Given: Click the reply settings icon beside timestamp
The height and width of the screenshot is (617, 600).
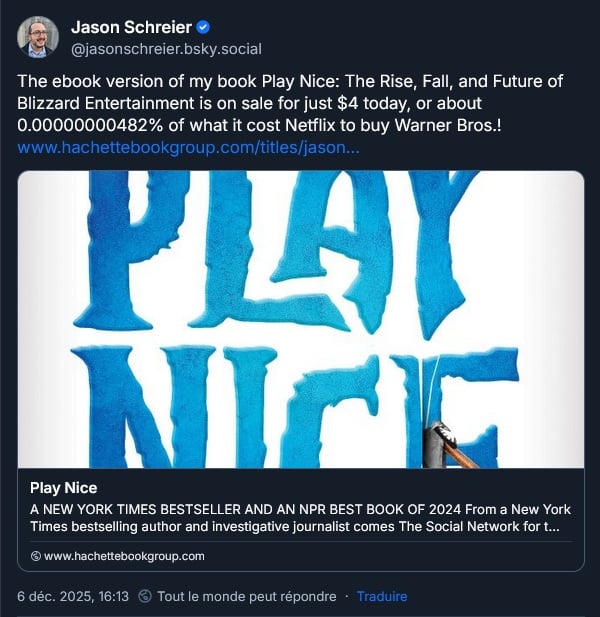Looking at the screenshot, I should point(145,596).
